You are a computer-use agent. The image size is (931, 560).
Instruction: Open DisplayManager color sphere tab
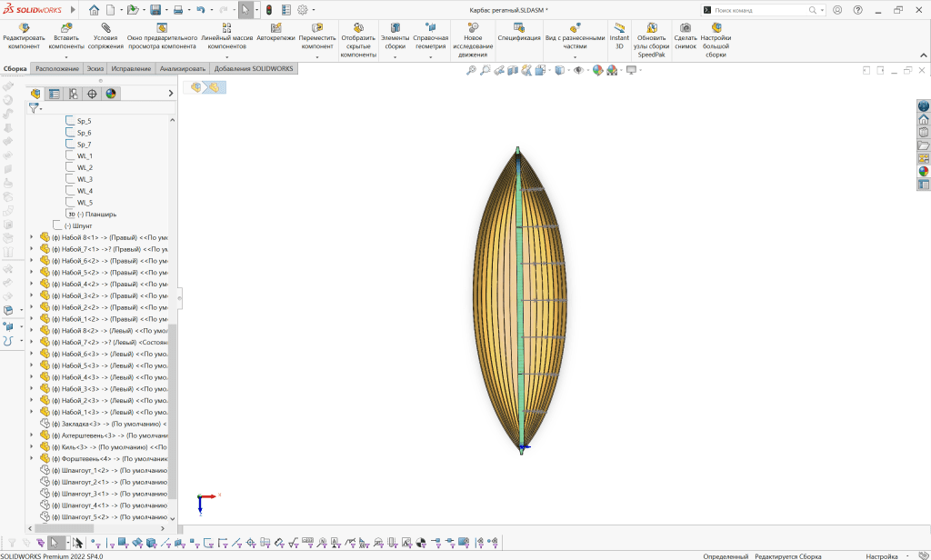(111, 94)
